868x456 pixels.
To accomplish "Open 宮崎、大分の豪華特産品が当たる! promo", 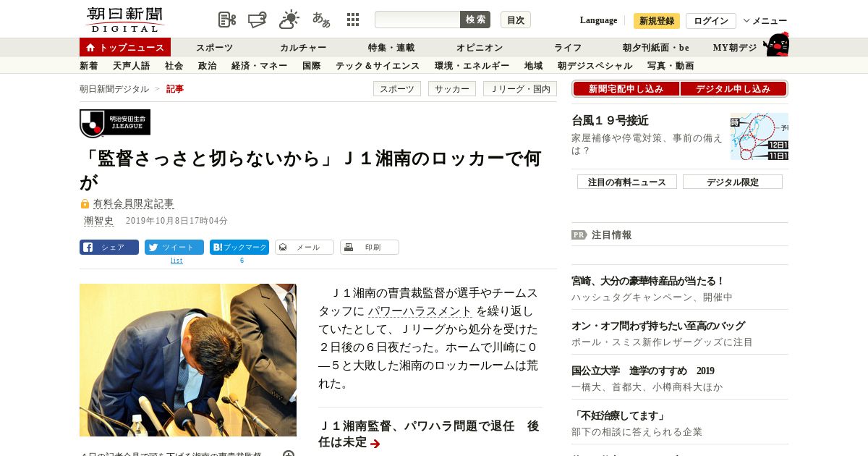I will 648,281.
